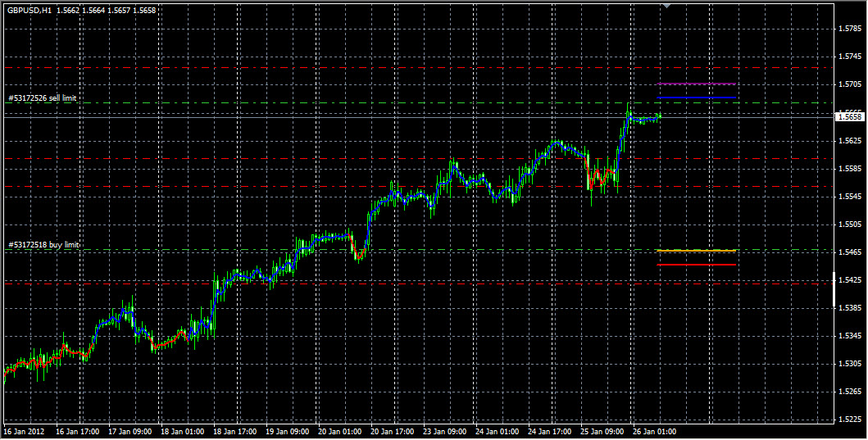Click the 20 Jan 01:00 time label

pyautogui.click(x=340, y=432)
